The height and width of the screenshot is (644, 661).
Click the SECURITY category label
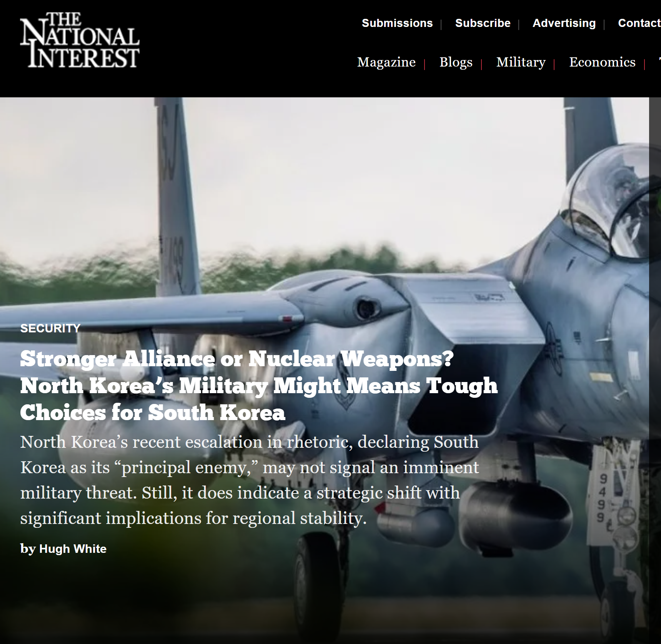pos(50,328)
